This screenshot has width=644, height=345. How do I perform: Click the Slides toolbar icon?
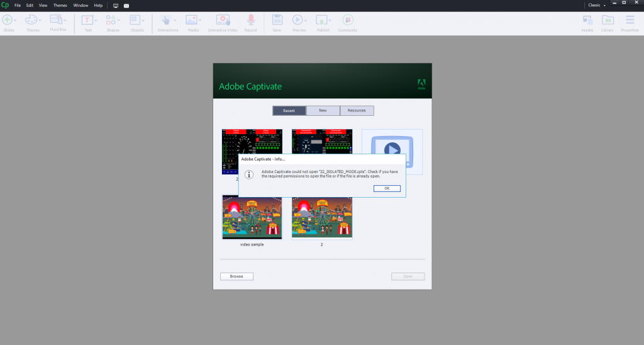8,21
